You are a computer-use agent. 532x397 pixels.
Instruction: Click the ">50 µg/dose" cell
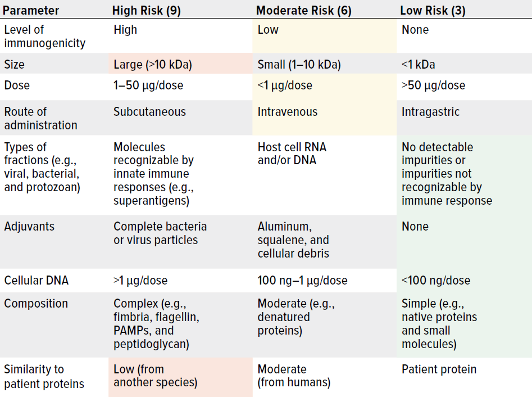(x=433, y=85)
